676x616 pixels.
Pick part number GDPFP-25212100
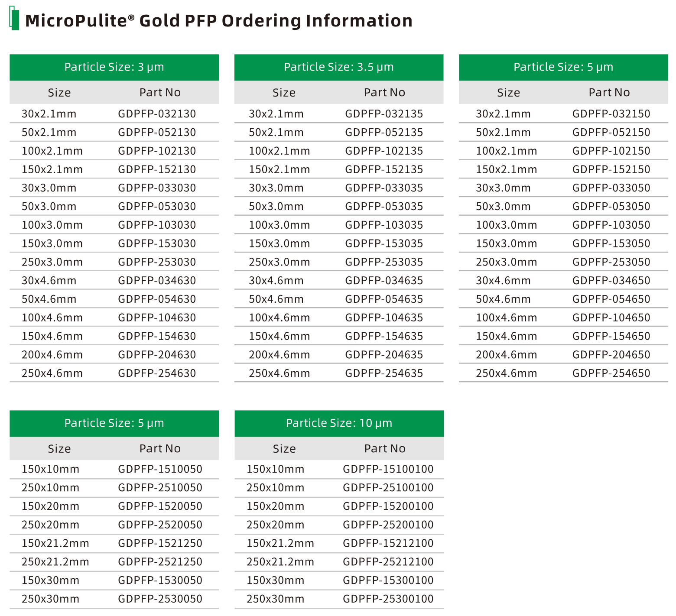click(388, 562)
